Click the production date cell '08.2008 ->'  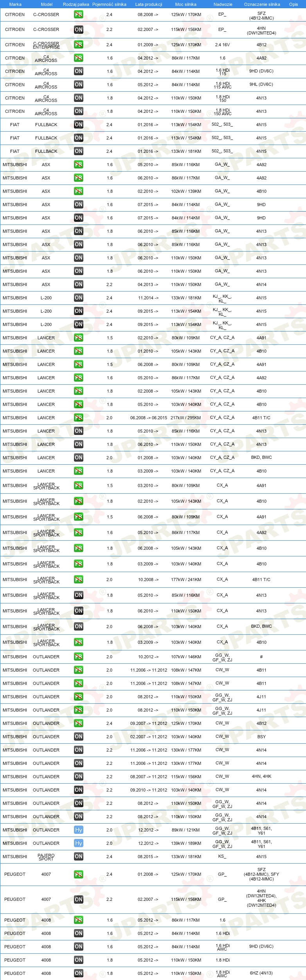148,14
